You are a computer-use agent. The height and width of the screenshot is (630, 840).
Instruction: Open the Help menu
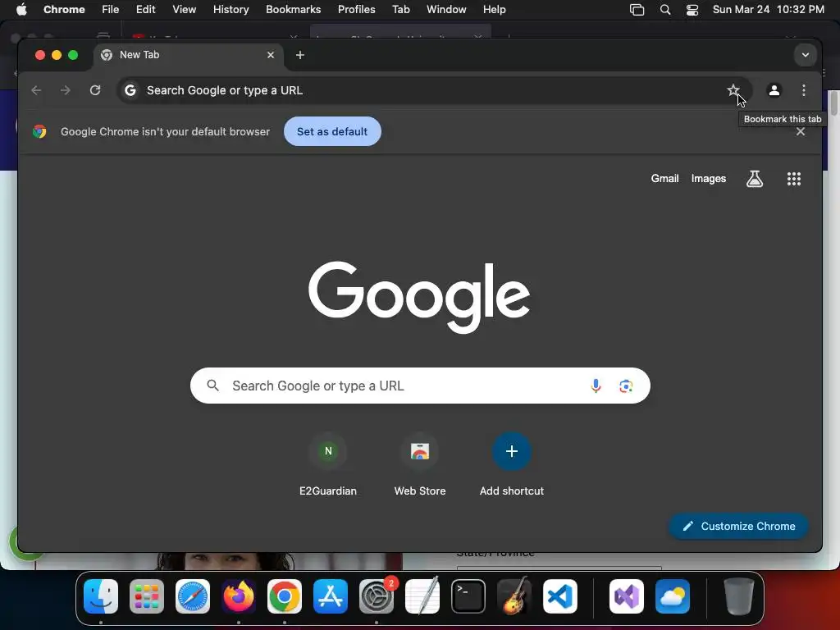pyautogui.click(x=494, y=9)
